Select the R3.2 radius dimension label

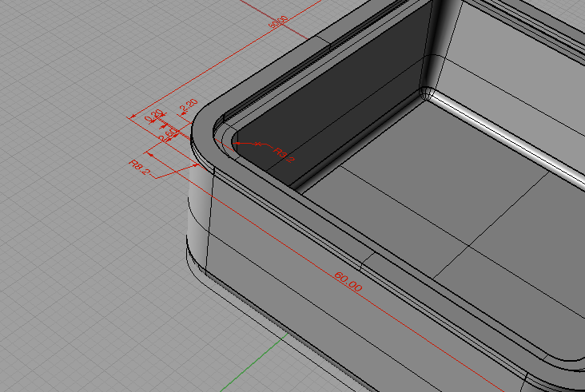point(284,155)
